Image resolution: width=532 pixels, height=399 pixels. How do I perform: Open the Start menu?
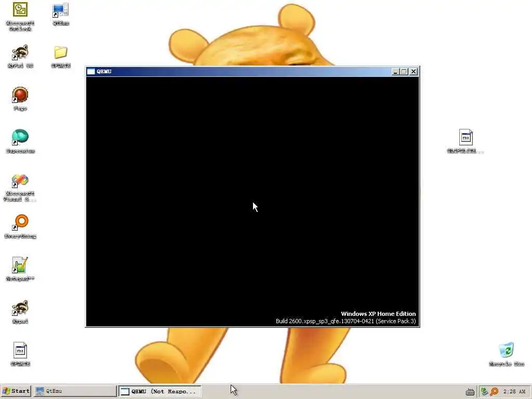(16, 391)
